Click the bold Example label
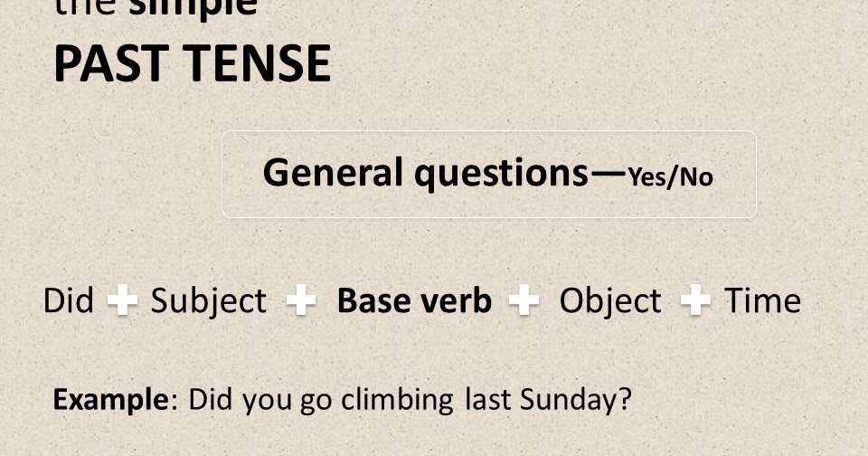The width and height of the screenshot is (868, 456). click(110, 399)
